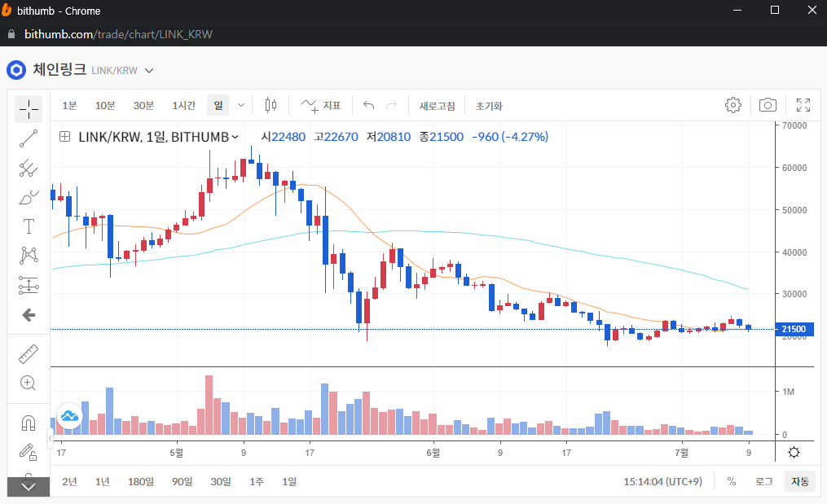Select the 1시간 interval
Viewport: 827px width, 504px height.
(x=183, y=105)
